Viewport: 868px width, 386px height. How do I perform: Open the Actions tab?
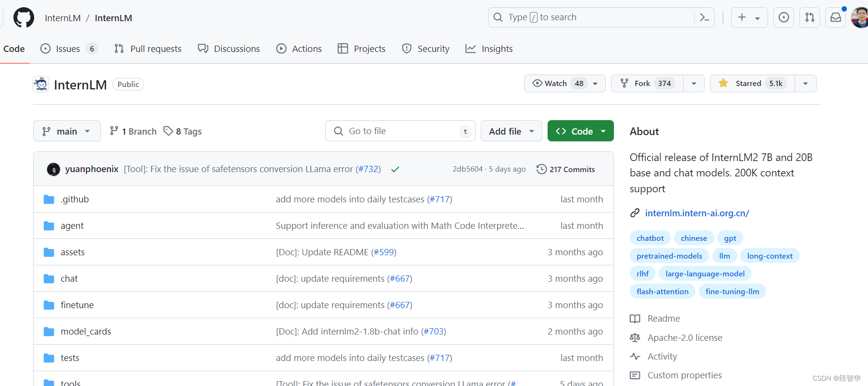pos(299,49)
